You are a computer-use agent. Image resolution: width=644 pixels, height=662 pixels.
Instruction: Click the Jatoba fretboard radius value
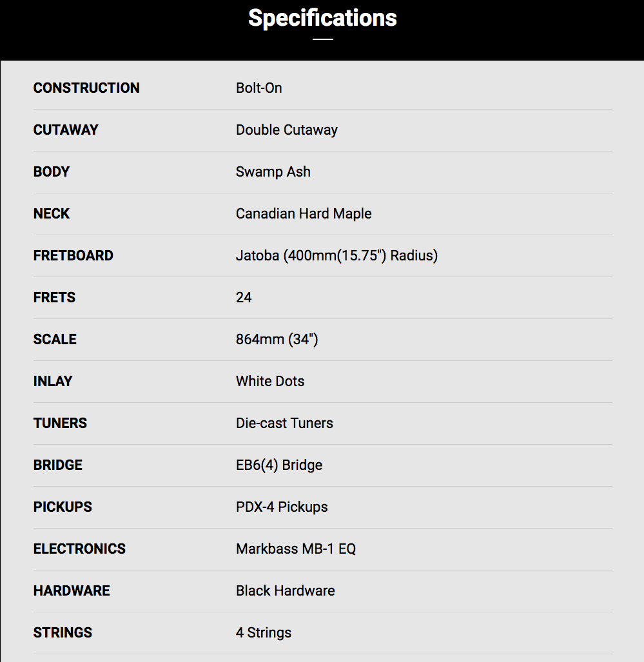click(x=337, y=255)
